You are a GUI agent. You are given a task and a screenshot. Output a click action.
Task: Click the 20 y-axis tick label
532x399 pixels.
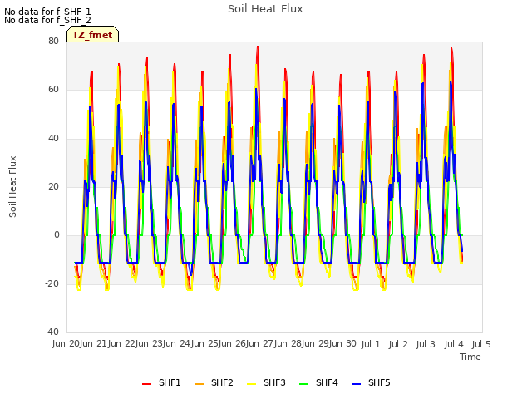[x=53, y=186]
